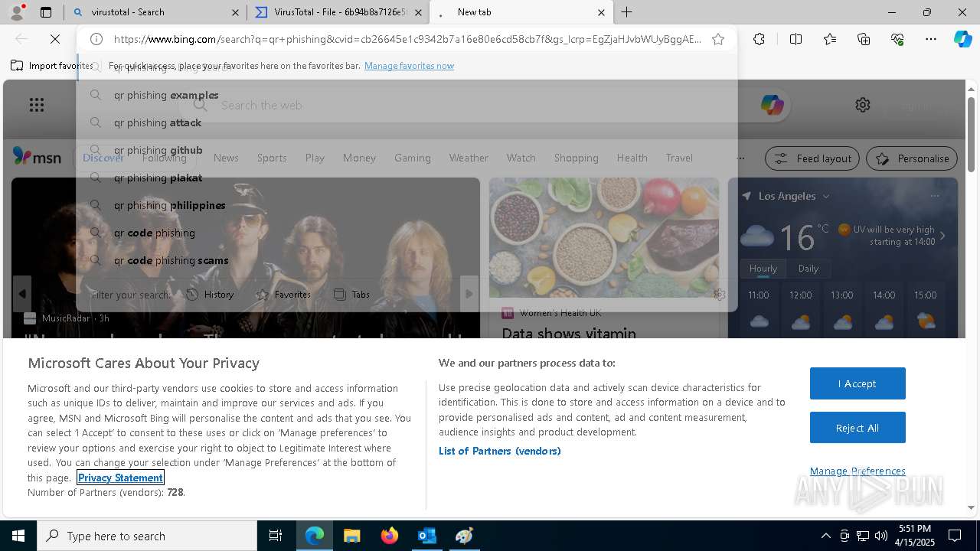Screen dimensions: 980x551
Task: Switch weather view to Daily
Action: 808,269
